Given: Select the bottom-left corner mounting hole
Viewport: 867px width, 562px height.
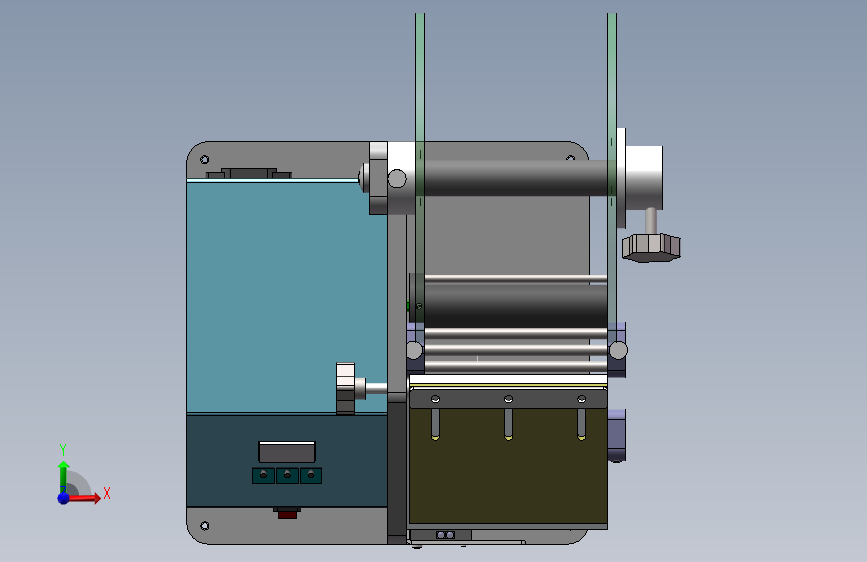Looking at the screenshot, I should [205, 525].
